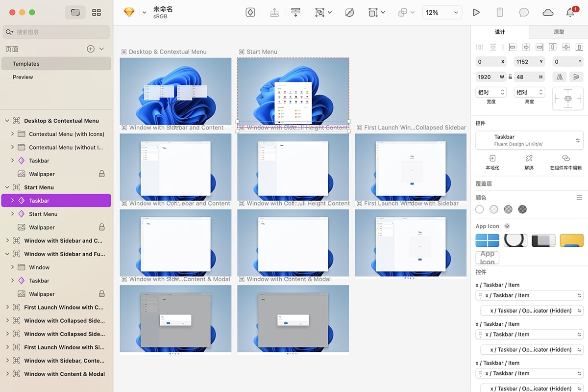
Task: Select yellow folder App Icon override
Action: point(572,240)
